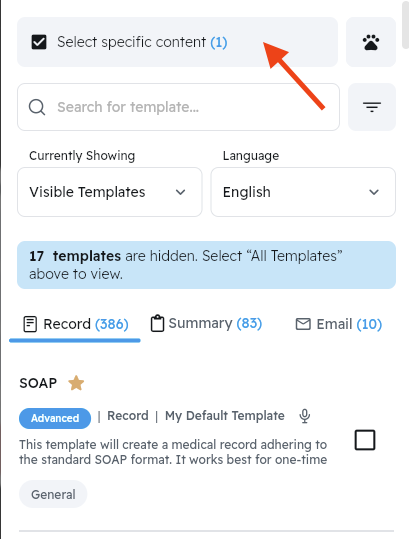This screenshot has width=409, height=539.
Task: Click the paw print icon button
Action: coord(371,42)
